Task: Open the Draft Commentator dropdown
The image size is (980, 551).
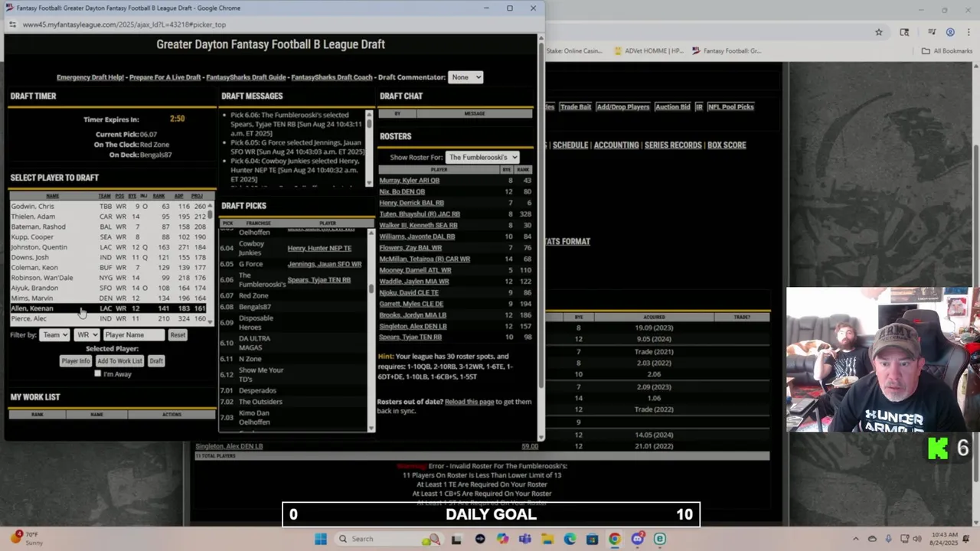Action: 466,77
